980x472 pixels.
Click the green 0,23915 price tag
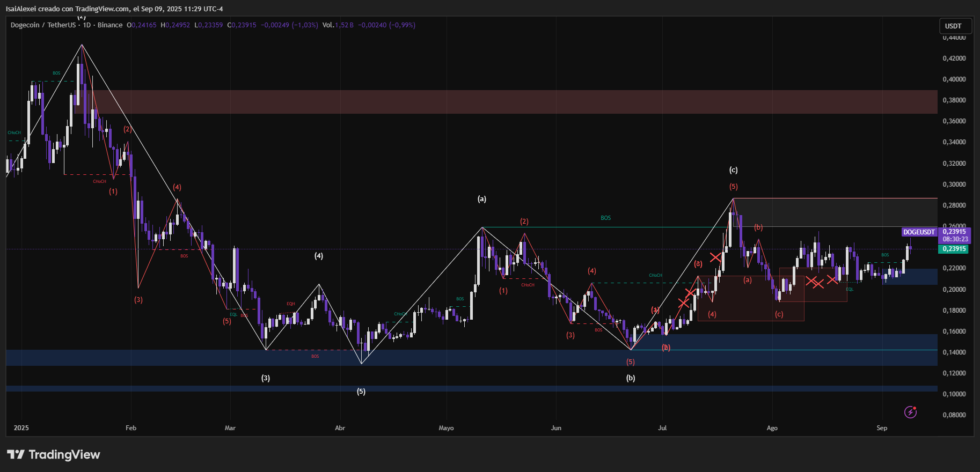pos(954,249)
